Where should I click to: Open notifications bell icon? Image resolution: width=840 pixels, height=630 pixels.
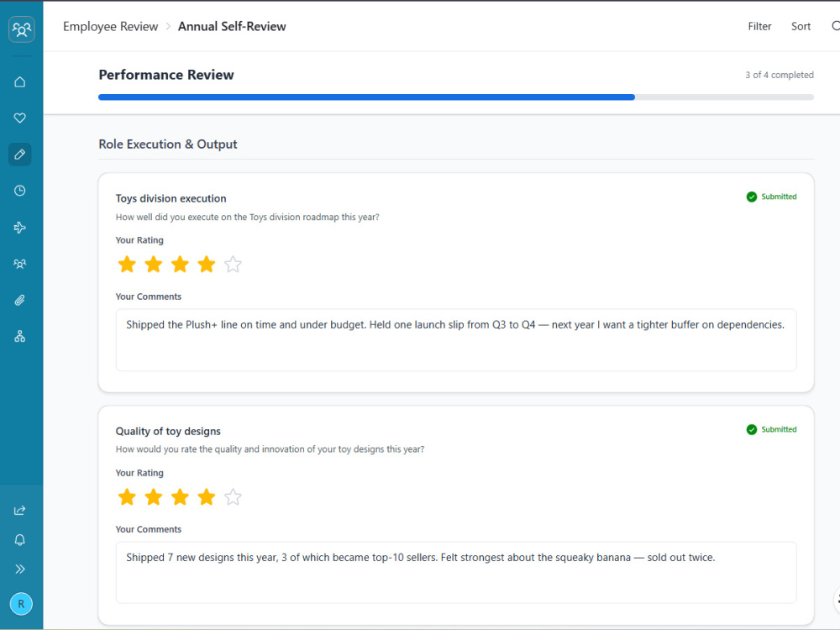(20, 539)
